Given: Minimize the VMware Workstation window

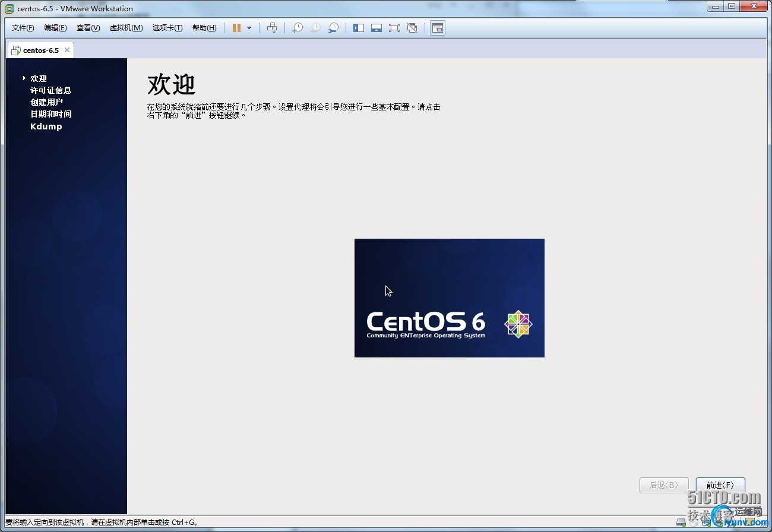Looking at the screenshot, I should click(x=716, y=6).
